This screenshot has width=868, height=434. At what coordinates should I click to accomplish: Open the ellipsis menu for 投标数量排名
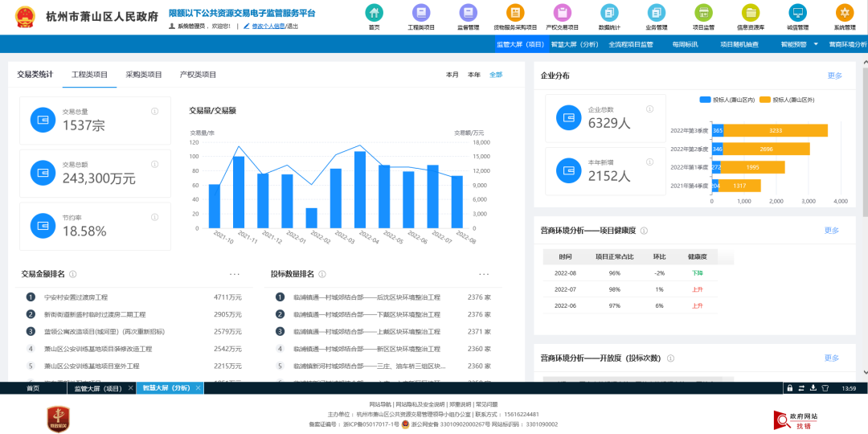pos(484,274)
